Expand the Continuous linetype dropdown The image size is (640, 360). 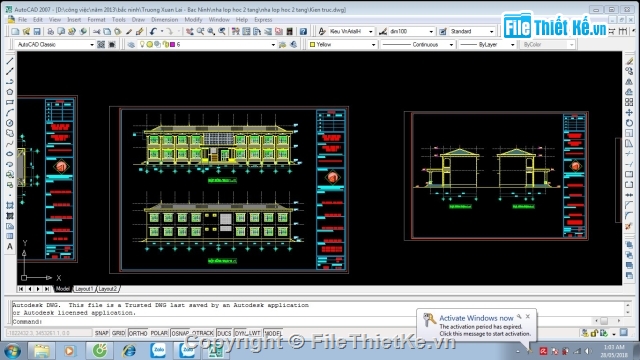click(418, 44)
